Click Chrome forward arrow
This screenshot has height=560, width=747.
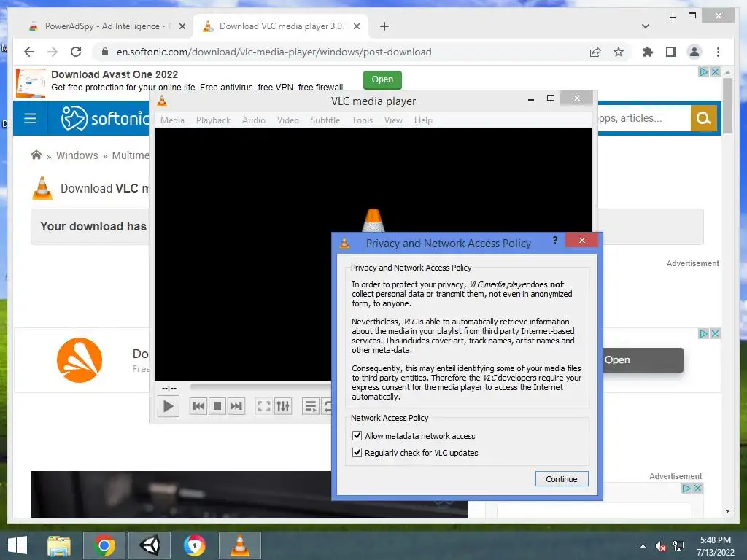53,52
